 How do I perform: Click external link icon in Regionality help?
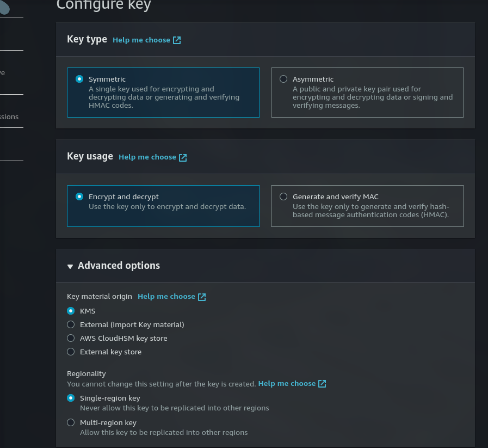(322, 384)
